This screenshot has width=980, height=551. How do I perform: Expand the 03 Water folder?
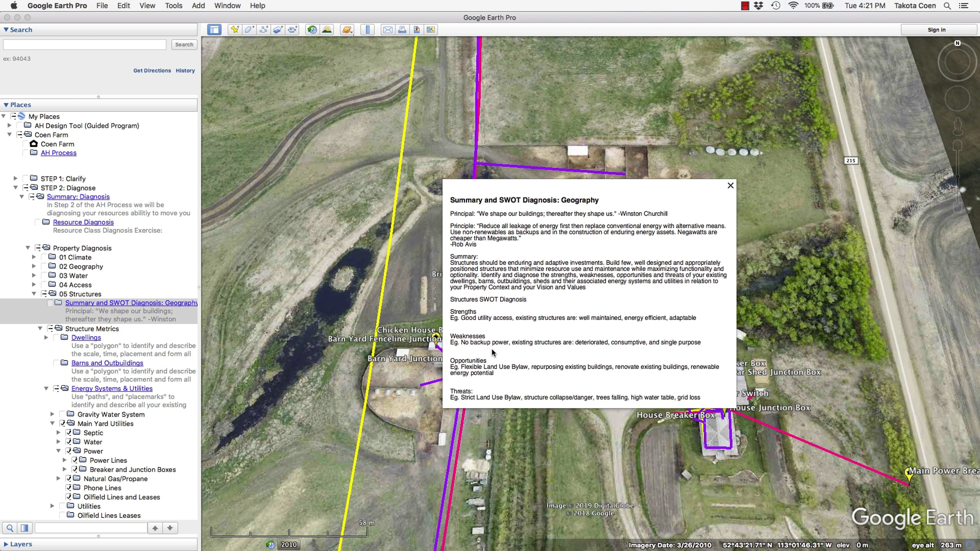click(34, 275)
